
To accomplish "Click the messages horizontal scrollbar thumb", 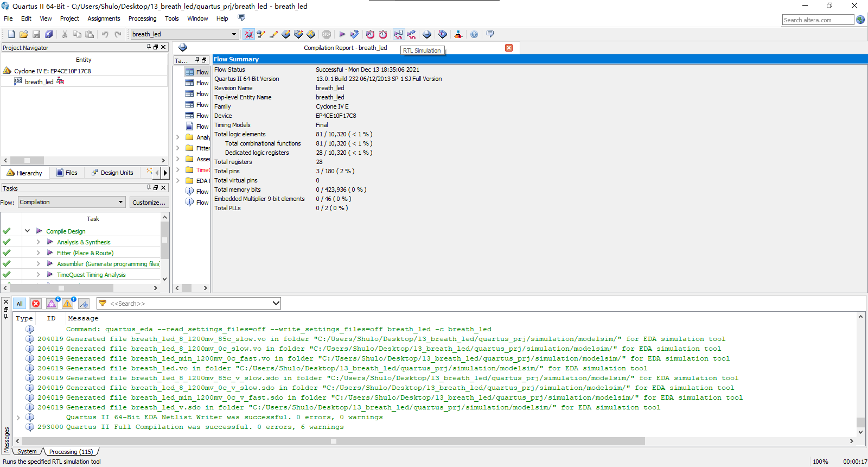I will pos(333,441).
